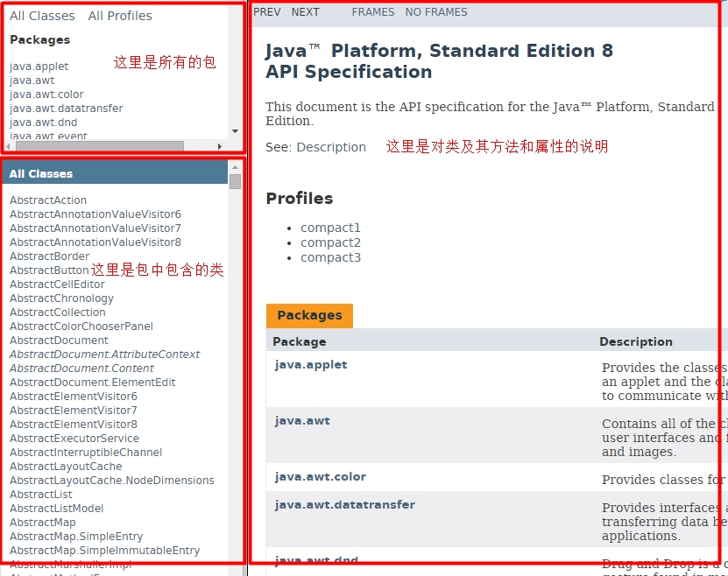This screenshot has height=576, width=728.
Task: Open java.applet in the Packages table
Action: click(311, 364)
